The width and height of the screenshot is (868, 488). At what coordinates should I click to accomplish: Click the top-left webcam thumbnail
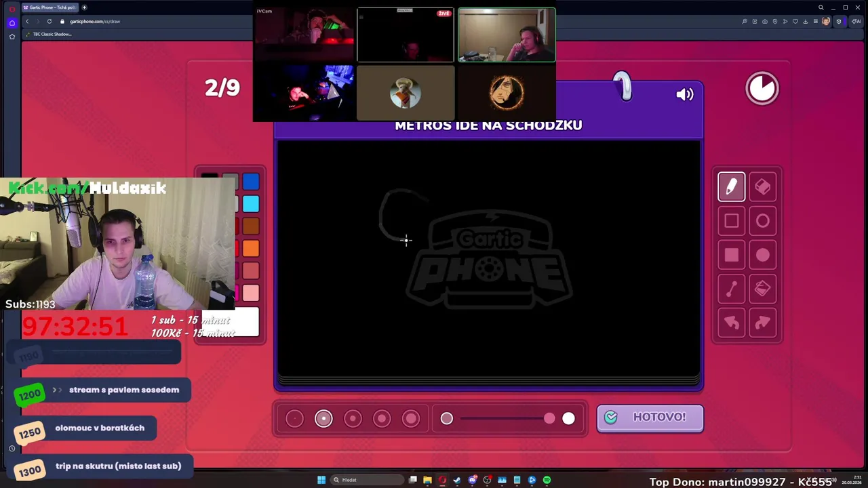304,35
